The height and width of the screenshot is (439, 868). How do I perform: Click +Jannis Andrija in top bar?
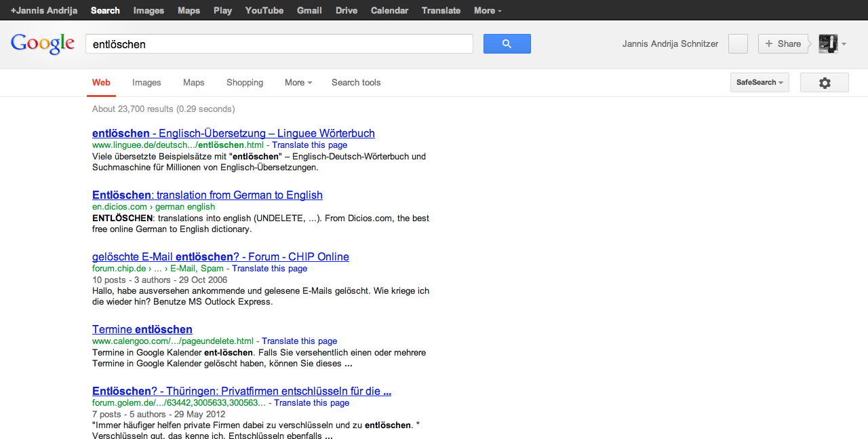coord(44,10)
